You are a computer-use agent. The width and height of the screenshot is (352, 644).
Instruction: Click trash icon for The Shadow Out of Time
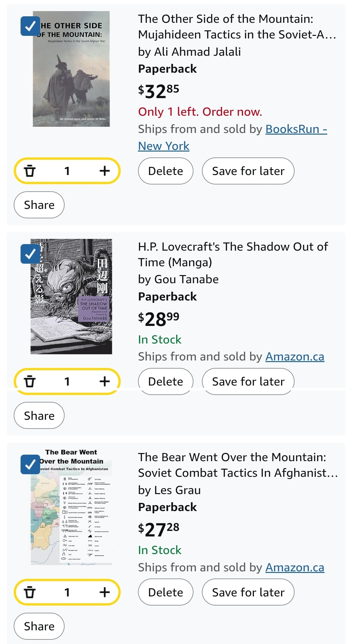30,381
